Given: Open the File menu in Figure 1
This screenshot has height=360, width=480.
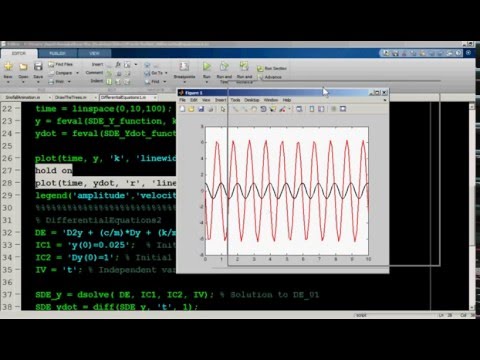Looking at the screenshot, I should (182, 100).
